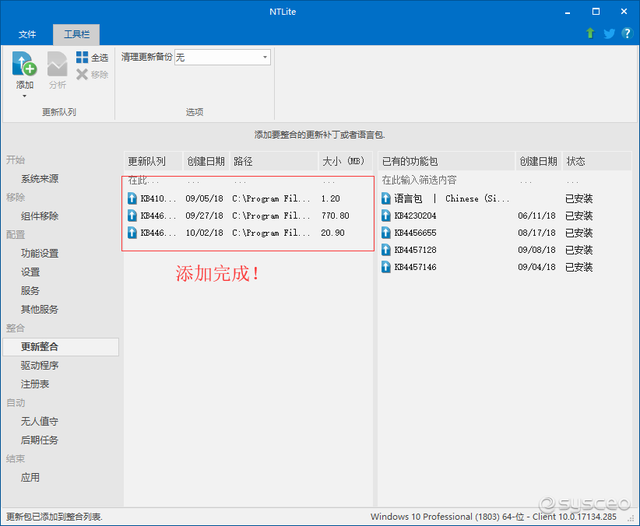Screen dimensions: 640x526
Task: Maximize the NTLite window
Action: click(596, 11)
